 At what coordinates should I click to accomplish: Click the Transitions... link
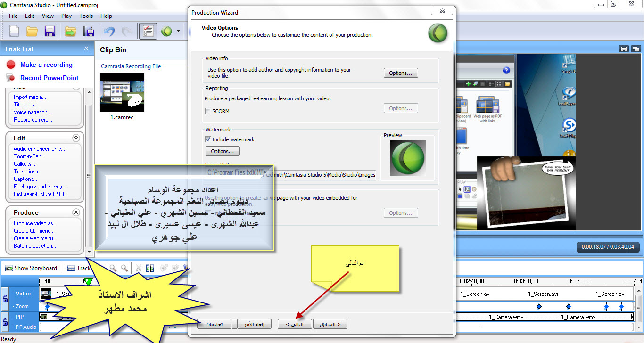[x=28, y=171]
